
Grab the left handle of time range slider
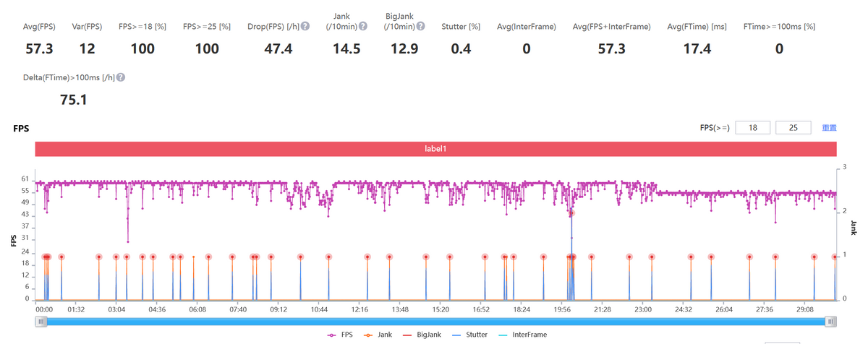(x=41, y=322)
